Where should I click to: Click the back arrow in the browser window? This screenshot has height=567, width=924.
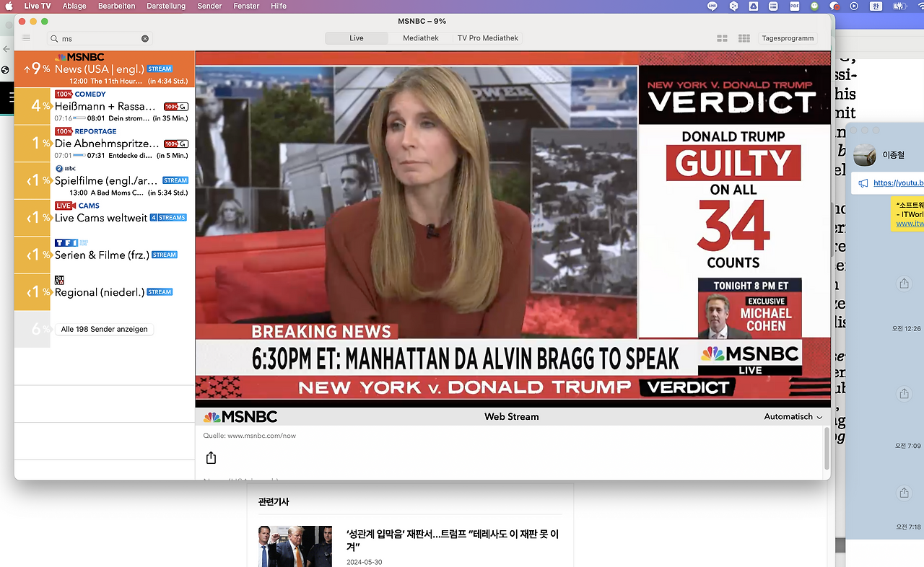pos(6,49)
